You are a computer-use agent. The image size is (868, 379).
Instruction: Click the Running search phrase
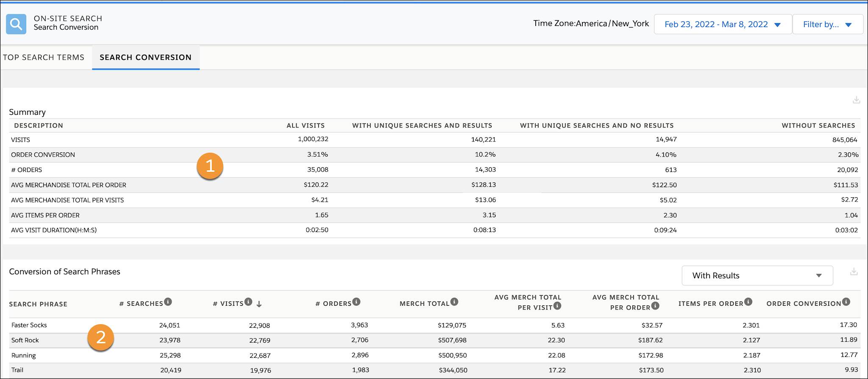(x=24, y=355)
